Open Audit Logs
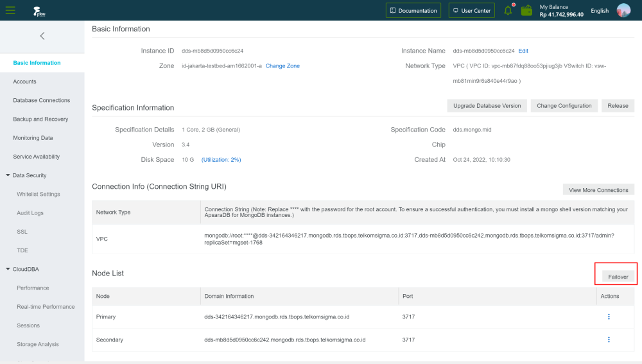The image size is (642, 364). (30, 213)
